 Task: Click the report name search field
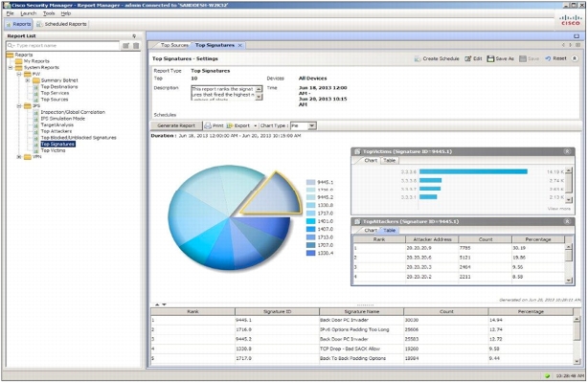coord(63,45)
